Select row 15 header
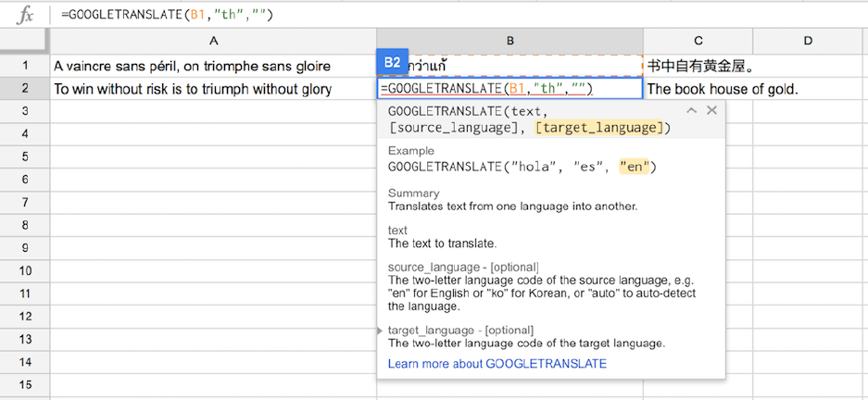 (x=25, y=384)
